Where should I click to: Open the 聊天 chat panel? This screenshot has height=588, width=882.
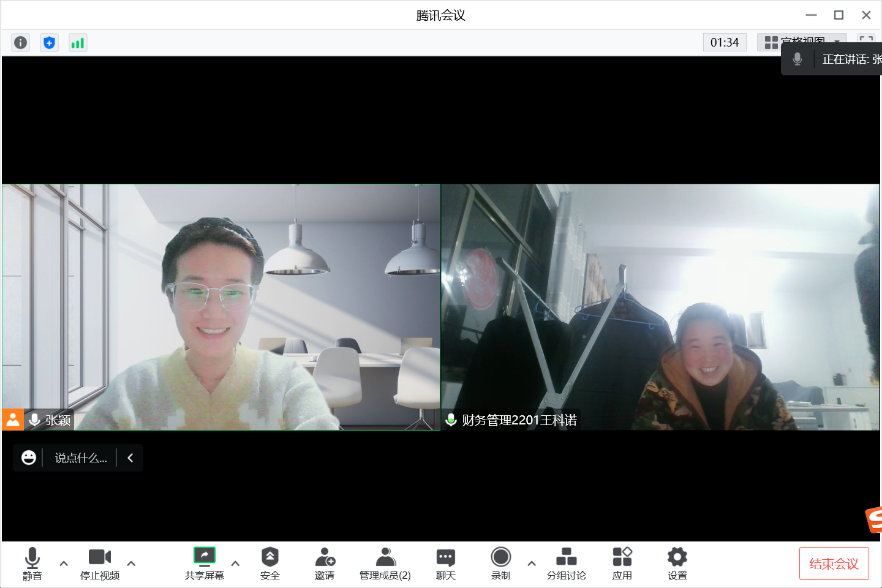tap(446, 563)
